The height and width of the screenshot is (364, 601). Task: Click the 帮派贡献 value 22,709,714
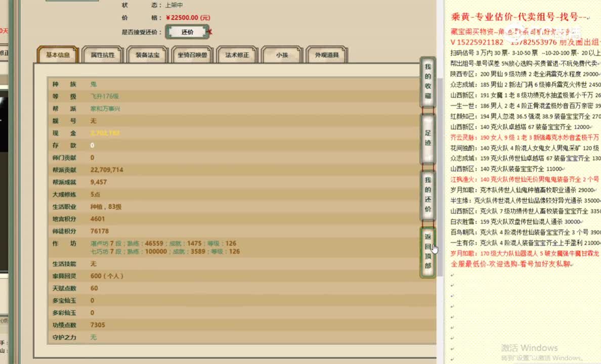pos(107,170)
